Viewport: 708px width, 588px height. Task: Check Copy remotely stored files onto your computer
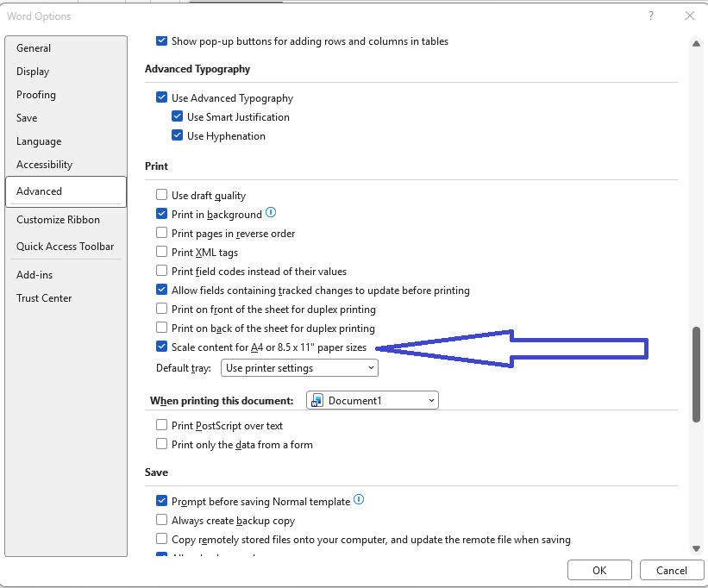tap(161, 539)
